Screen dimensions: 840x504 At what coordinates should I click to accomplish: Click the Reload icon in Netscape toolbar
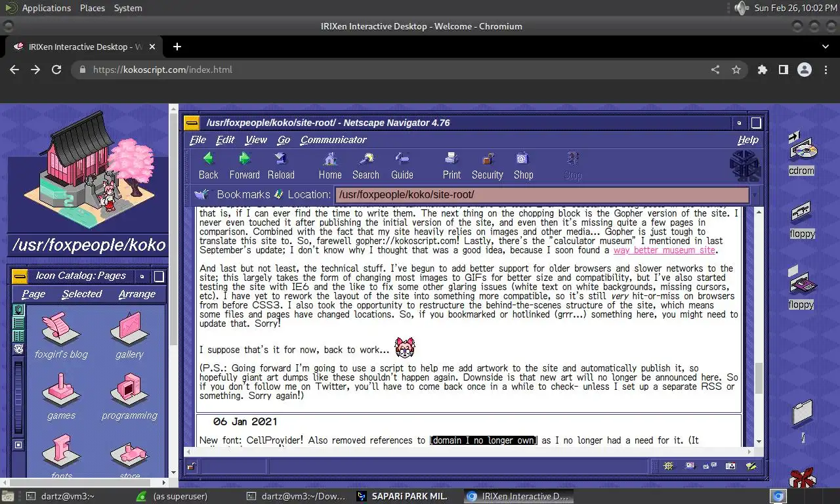pos(281,159)
